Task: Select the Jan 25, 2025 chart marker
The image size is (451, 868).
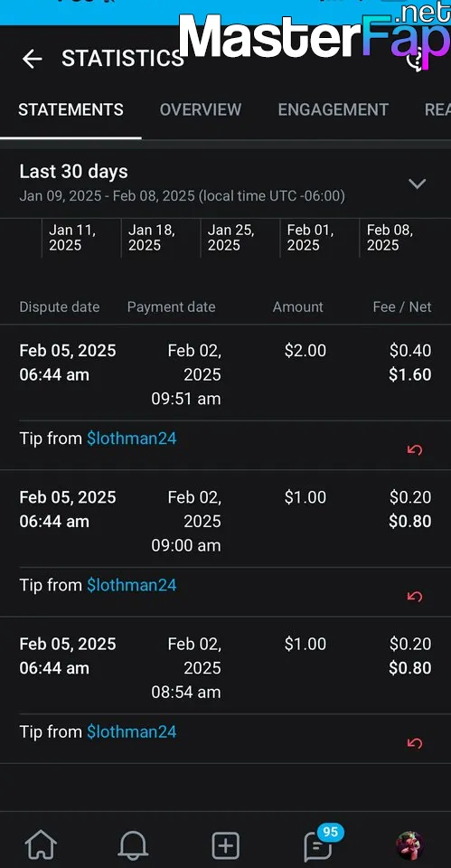Action: coord(231,238)
